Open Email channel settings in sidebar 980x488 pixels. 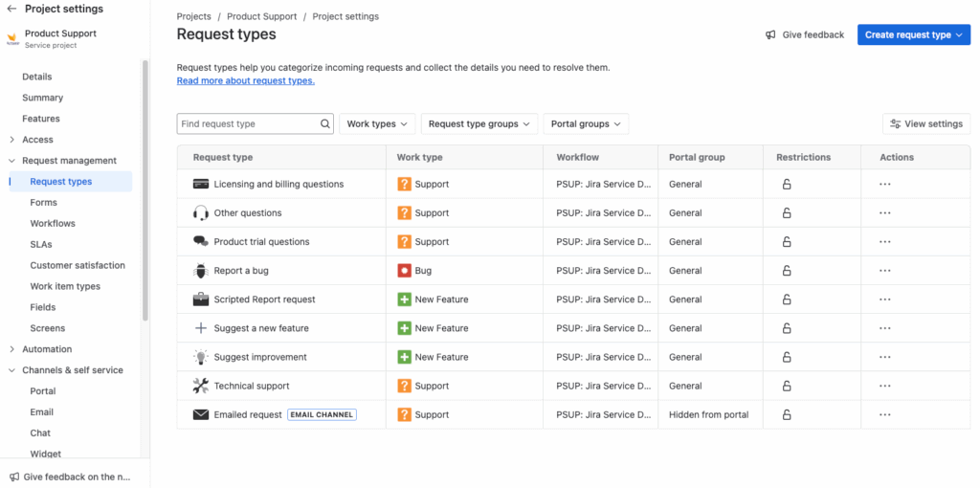point(42,412)
